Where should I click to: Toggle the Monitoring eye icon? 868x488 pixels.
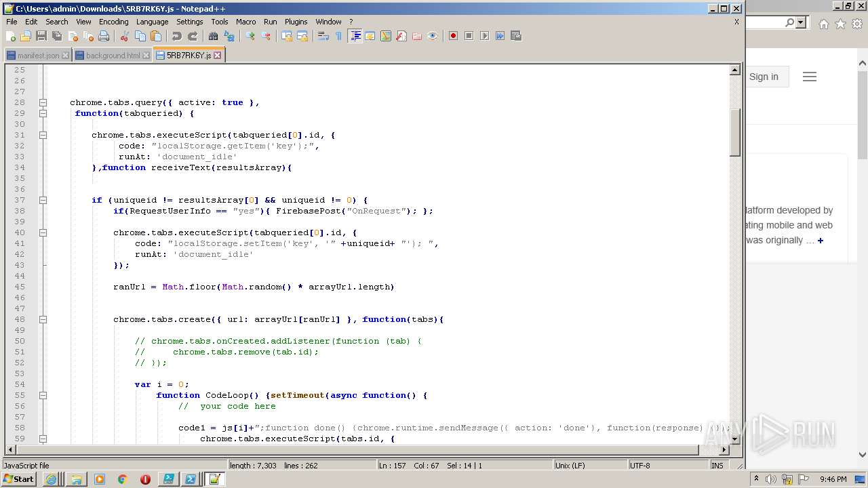(433, 36)
